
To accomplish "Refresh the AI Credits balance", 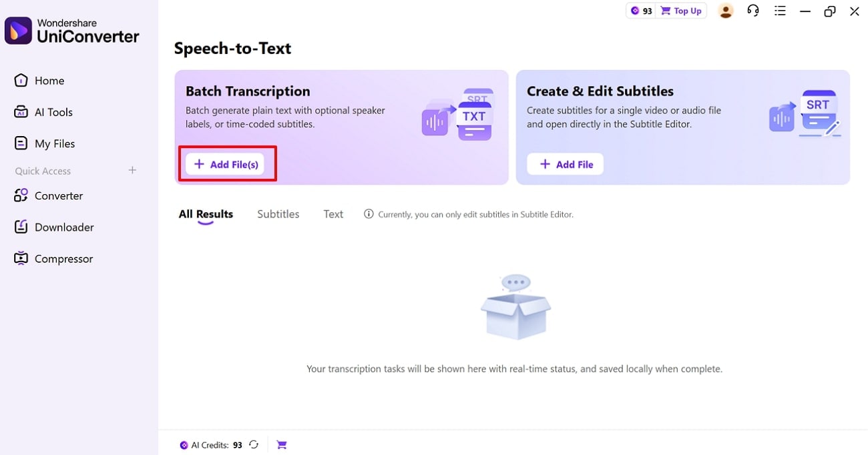I will 253,444.
